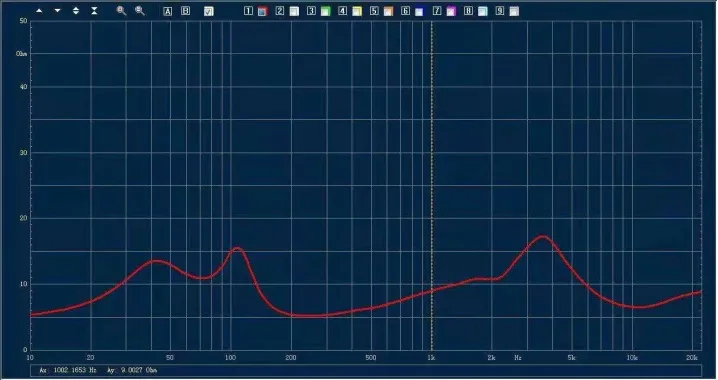Click the zoom in magnifier icon
Image resolution: width=718 pixels, height=380 pixels.
(121, 11)
